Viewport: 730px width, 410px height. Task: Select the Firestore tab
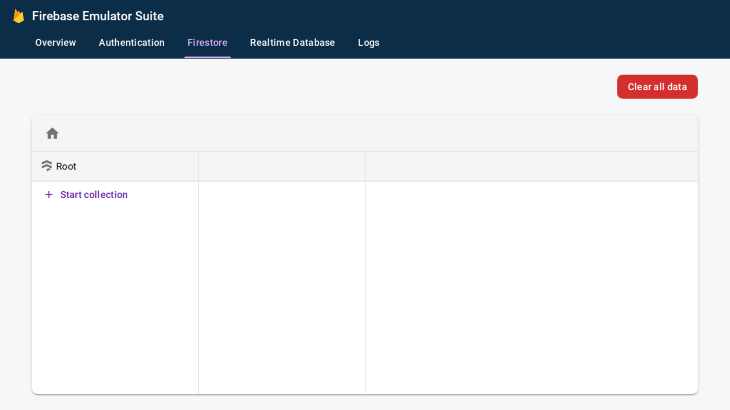[x=207, y=43]
